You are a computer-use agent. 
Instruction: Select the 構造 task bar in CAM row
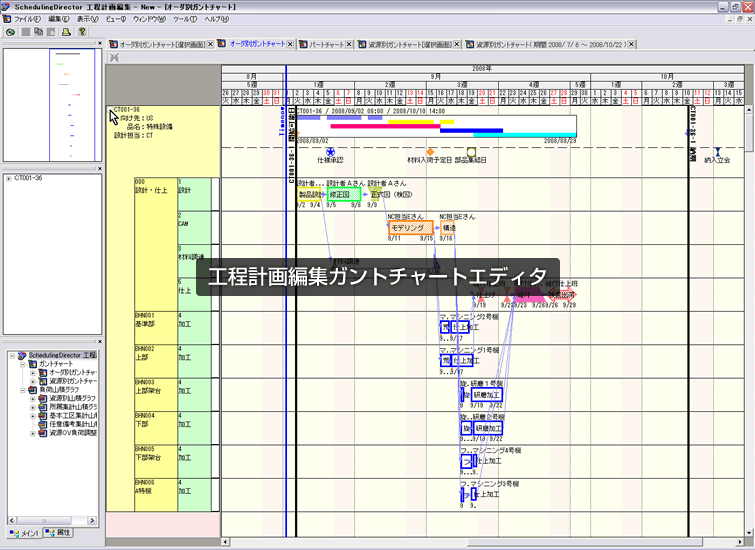click(x=448, y=228)
